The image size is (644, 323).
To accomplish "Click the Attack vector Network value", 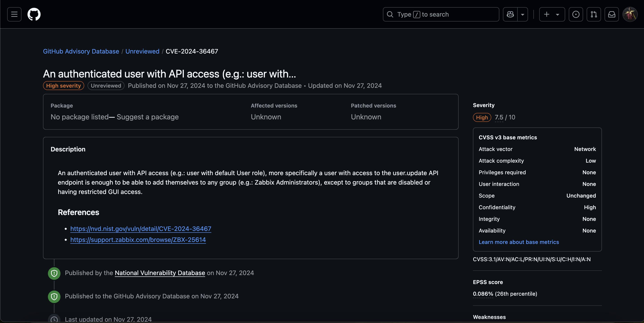I will tap(585, 149).
